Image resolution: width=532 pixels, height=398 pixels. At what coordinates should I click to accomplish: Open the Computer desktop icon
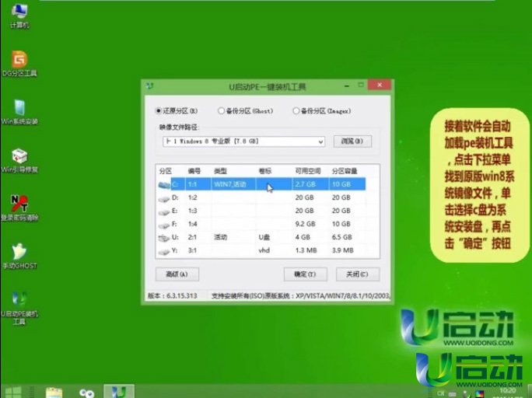[x=19, y=16]
